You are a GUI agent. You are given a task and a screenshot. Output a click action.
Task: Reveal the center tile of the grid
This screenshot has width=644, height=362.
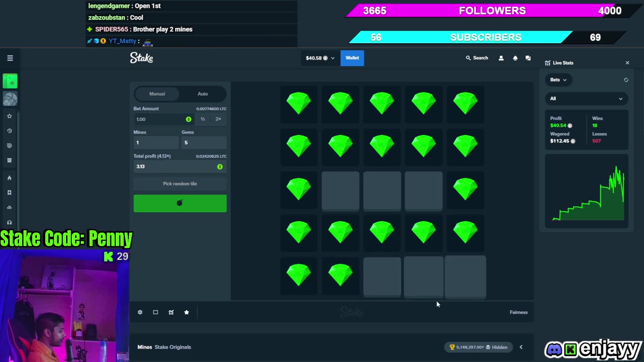tap(382, 190)
